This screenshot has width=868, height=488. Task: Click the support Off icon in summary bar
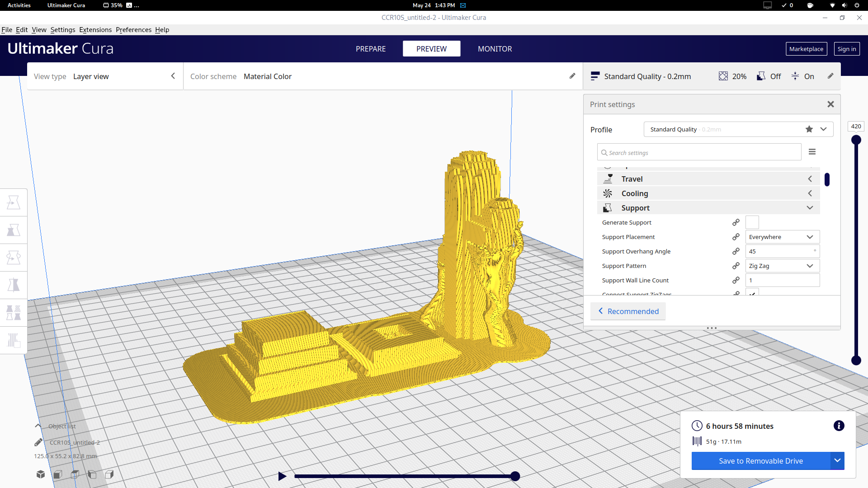[761, 76]
